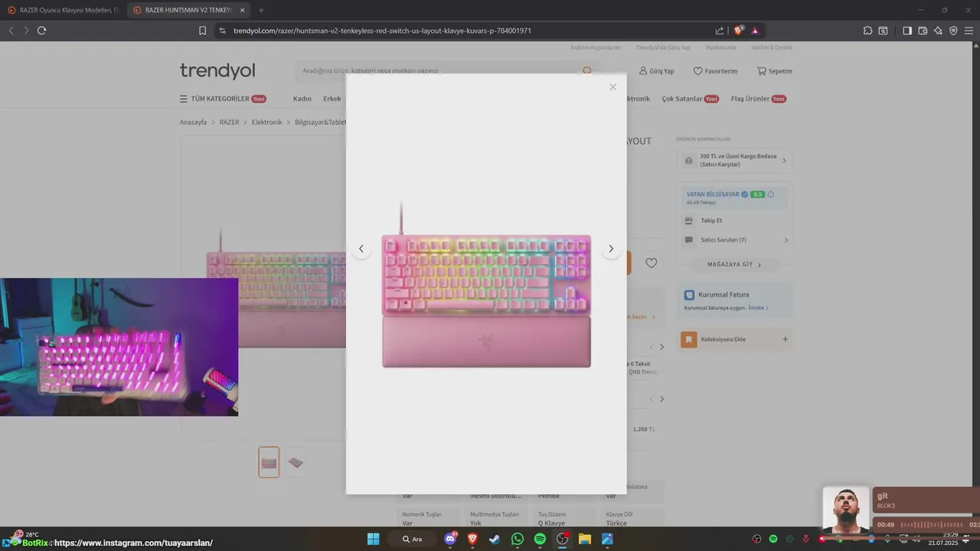
Task: Open the Photos app on the taskbar
Action: (607, 539)
